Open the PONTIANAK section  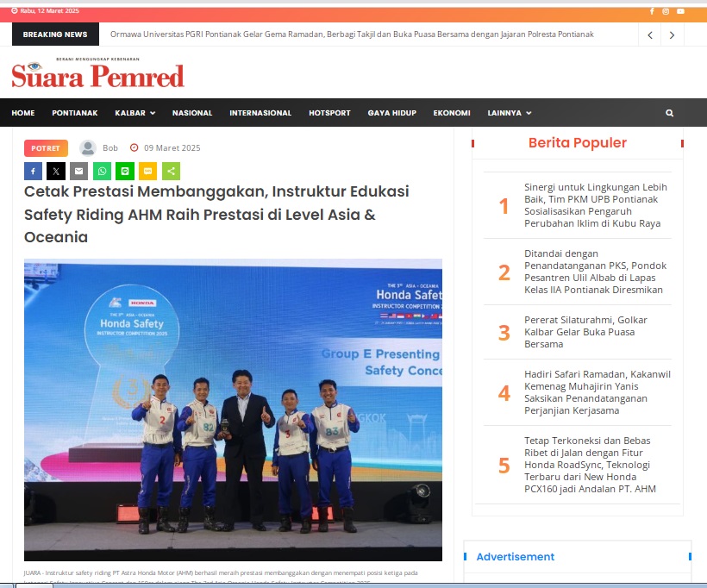(75, 113)
